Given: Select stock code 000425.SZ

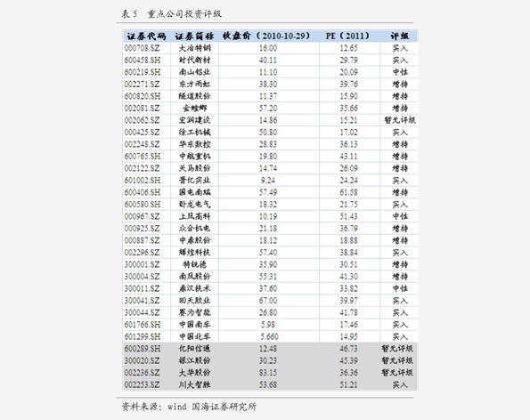Looking at the screenshot, I should [142, 133].
